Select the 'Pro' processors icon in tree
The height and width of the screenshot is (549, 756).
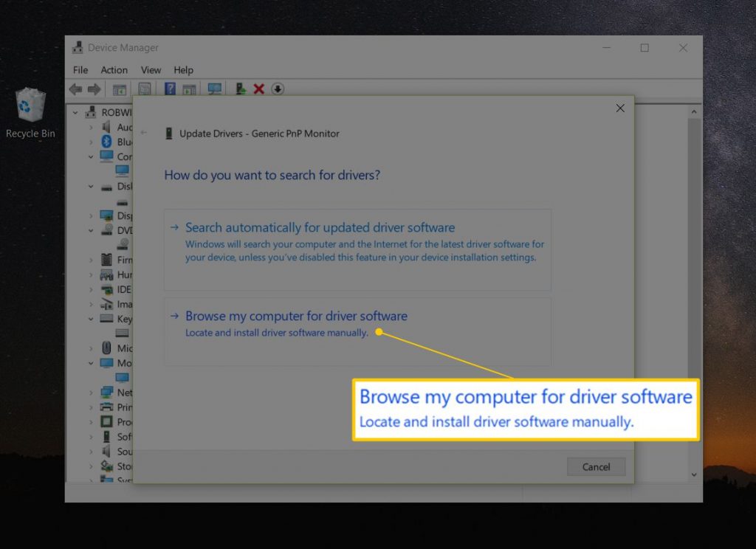(106, 422)
